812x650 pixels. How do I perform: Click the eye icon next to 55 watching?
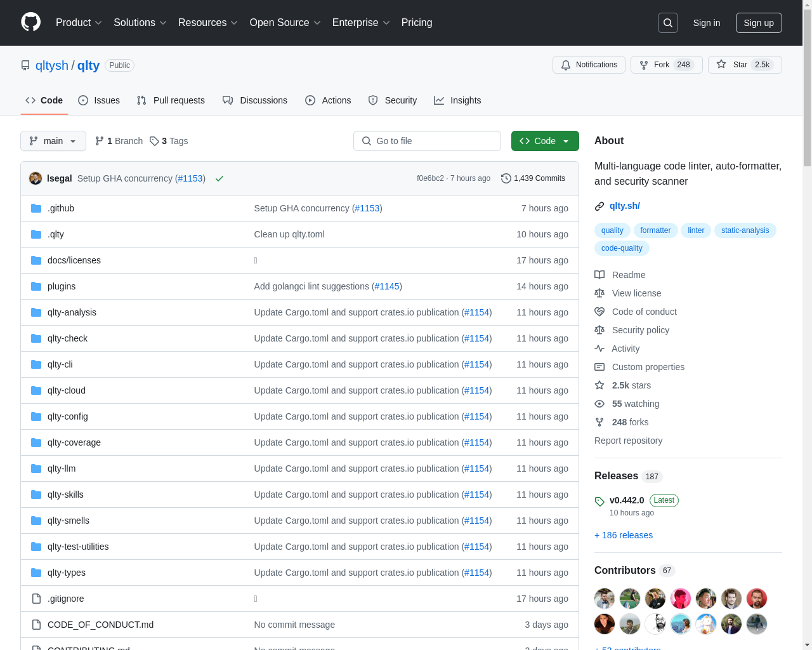click(599, 404)
